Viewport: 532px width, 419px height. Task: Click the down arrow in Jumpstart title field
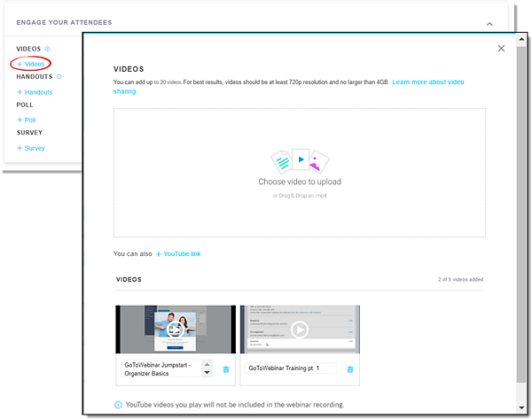(x=207, y=373)
